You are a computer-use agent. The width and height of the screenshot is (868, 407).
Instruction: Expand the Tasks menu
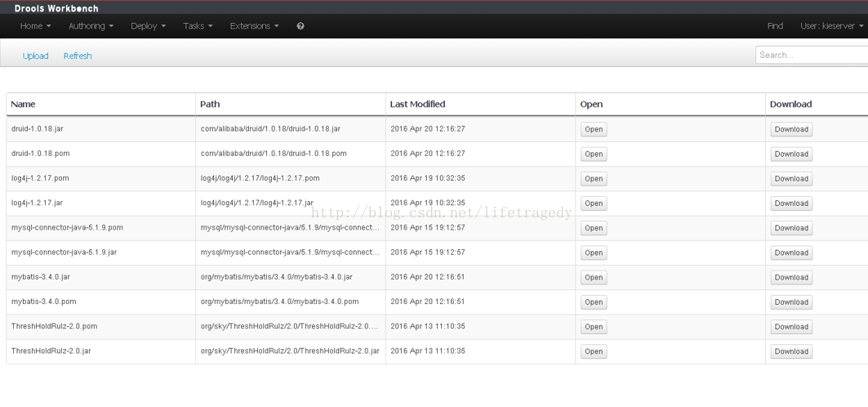[198, 26]
